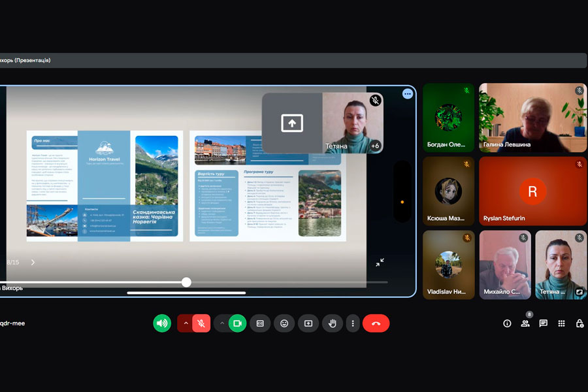Image resolution: width=588 pixels, height=392 pixels.
Task: Select Михайло С... video tile
Action: point(505,265)
